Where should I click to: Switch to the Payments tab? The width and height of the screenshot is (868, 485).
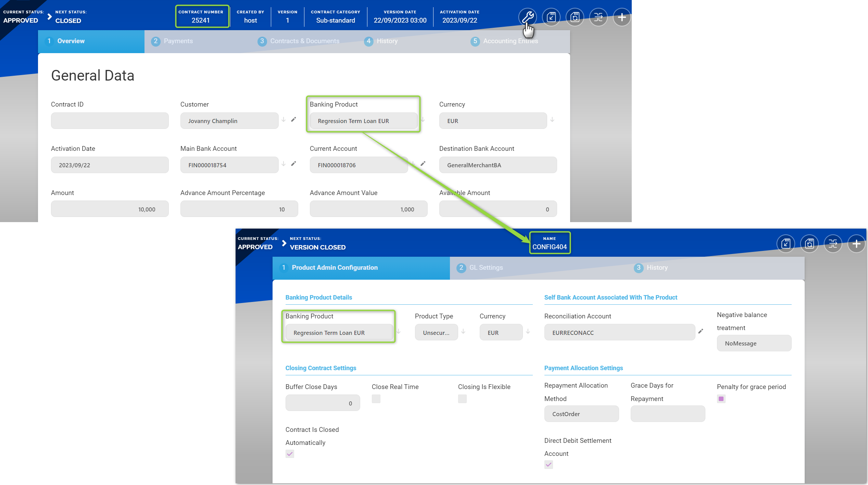(178, 41)
